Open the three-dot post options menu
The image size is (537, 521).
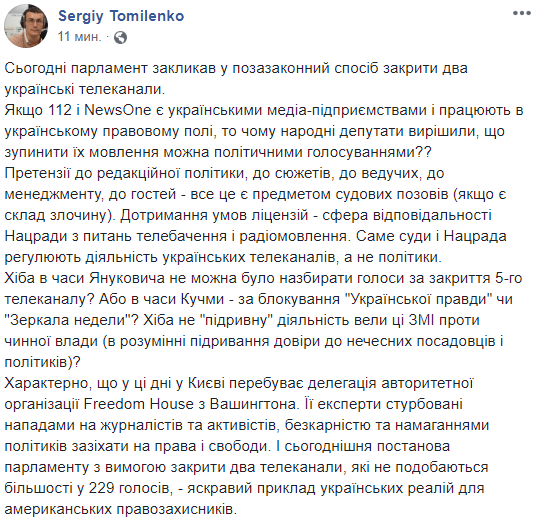(x=521, y=13)
